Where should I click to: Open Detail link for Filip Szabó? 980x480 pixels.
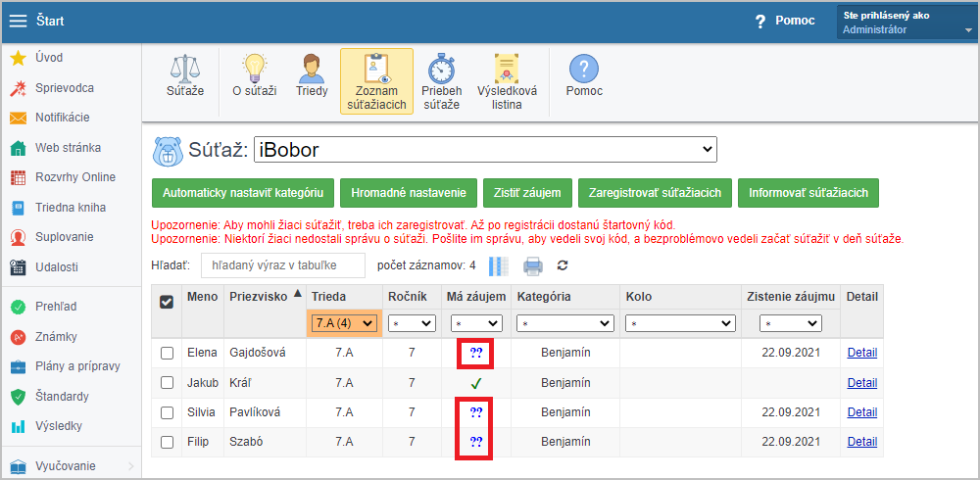861,442
